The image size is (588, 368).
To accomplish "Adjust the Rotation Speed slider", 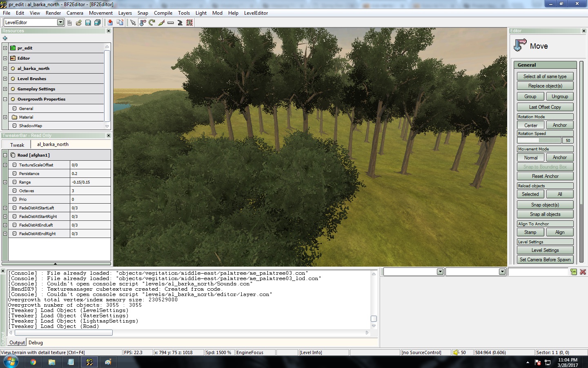I will coord(539,140).
